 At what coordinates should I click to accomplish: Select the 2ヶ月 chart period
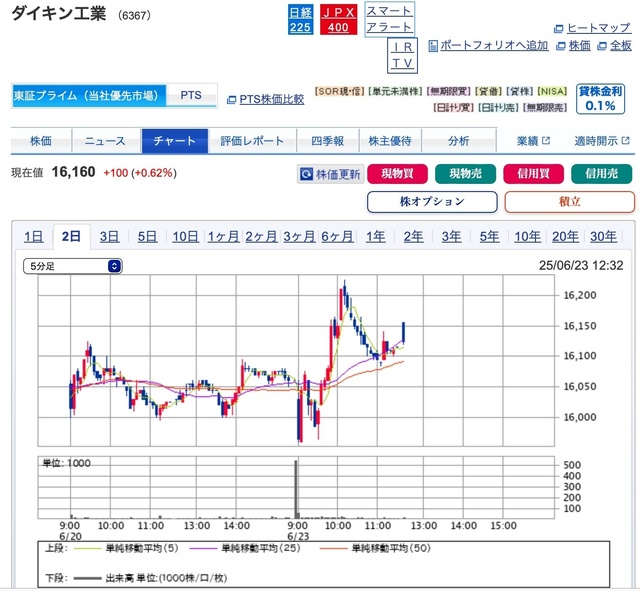[x=261, y=236]
